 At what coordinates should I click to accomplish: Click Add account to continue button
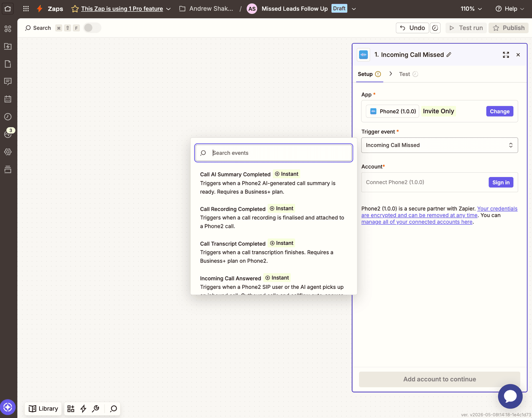click(x=439, y=379)
